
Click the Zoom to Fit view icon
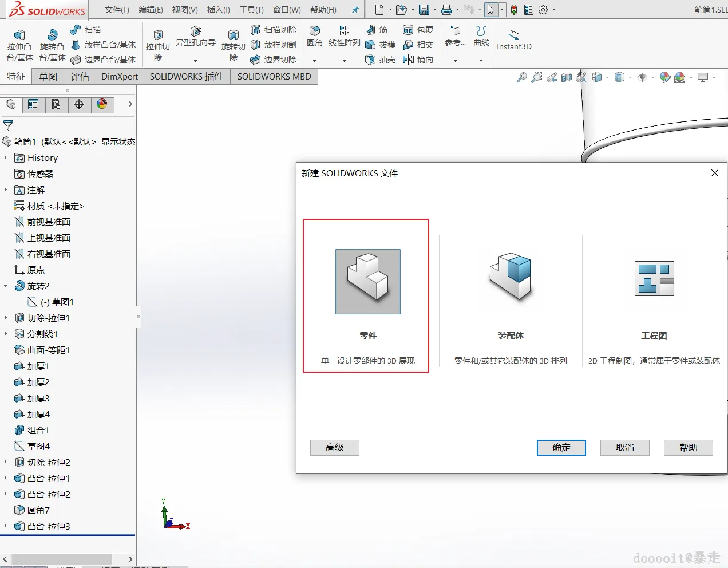[x=521, y=77]
